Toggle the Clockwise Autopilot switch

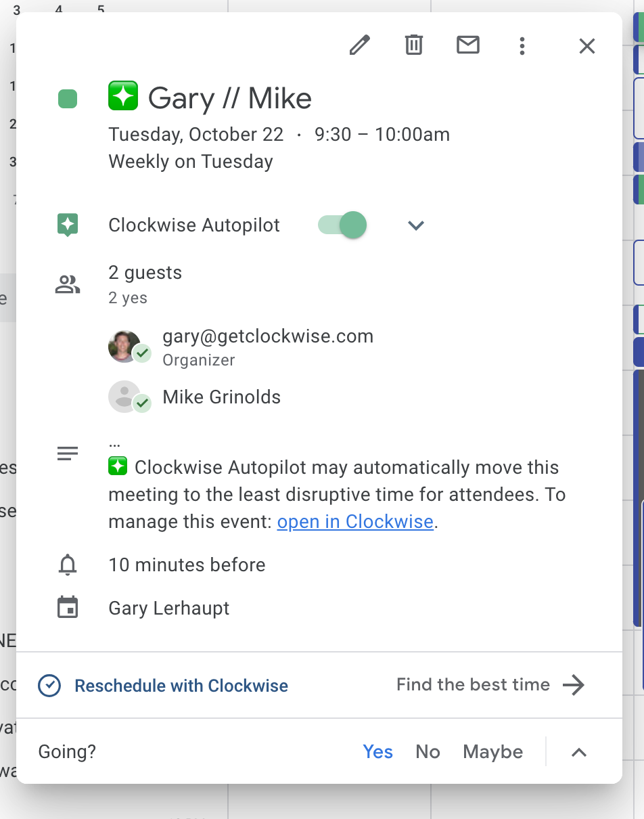pos(343,225)
